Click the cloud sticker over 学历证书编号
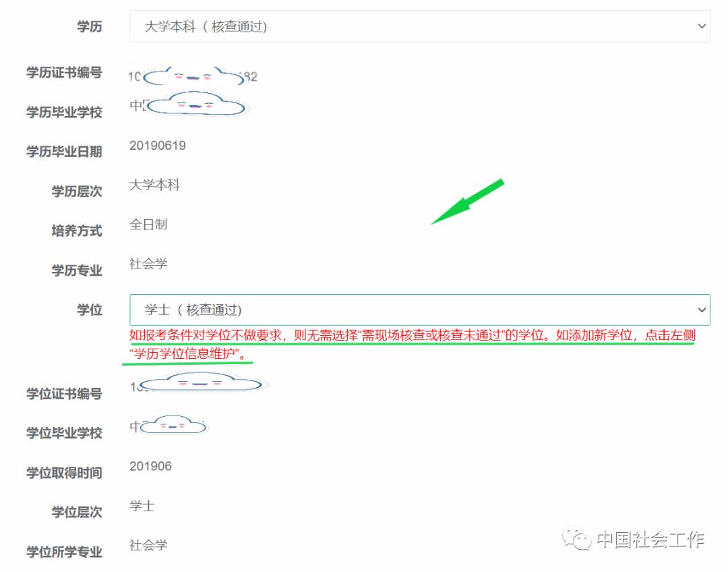Image resolution: width=728 pixels, height=572 pixels. 193,76
